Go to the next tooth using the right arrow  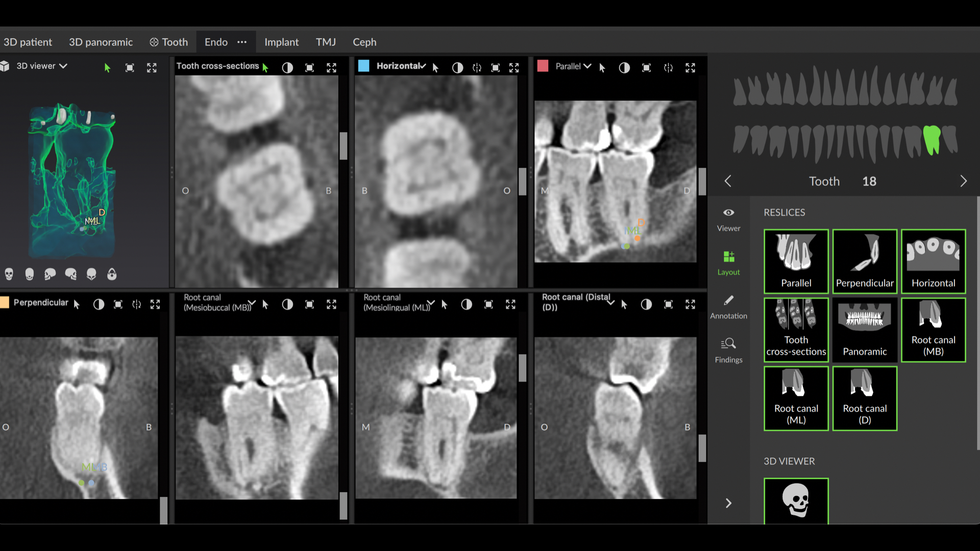click(964, 181)
